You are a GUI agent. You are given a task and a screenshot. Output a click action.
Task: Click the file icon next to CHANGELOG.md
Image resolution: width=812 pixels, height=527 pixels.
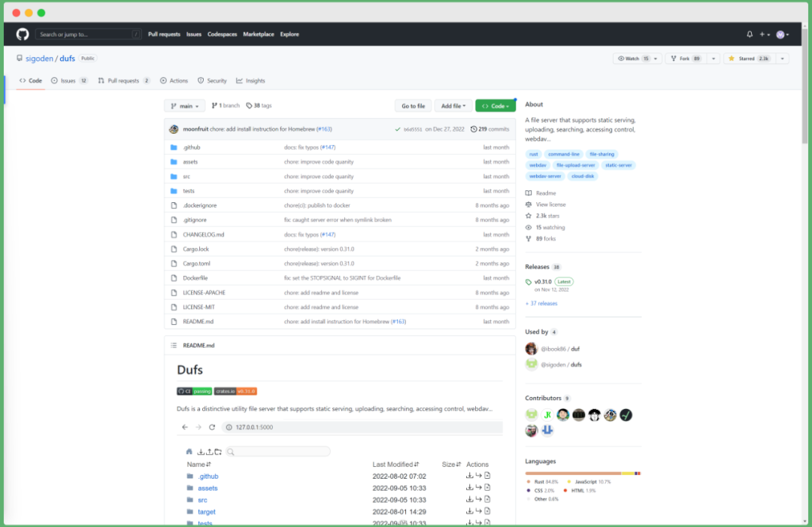pyautogui.click(x=174, y=235)
